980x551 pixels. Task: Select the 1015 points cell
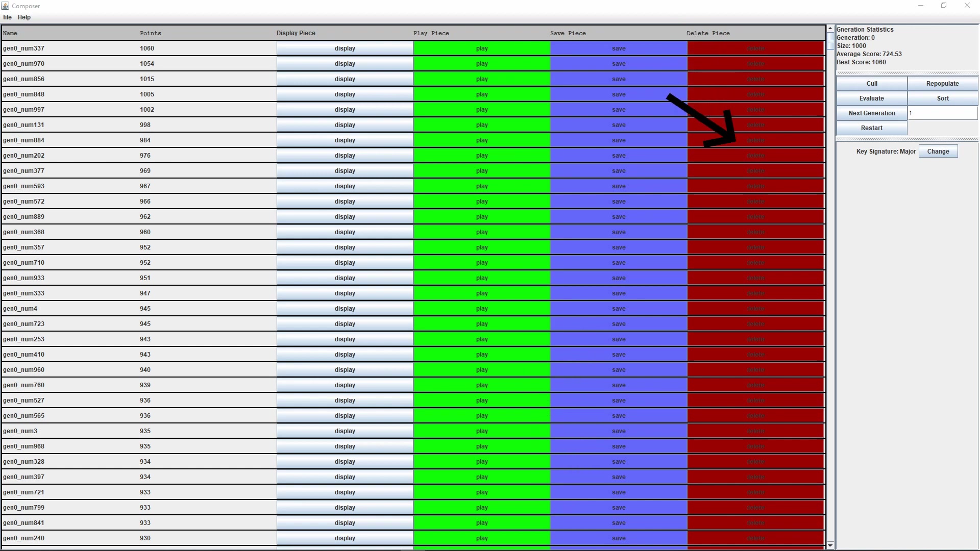tap(208, 79)
